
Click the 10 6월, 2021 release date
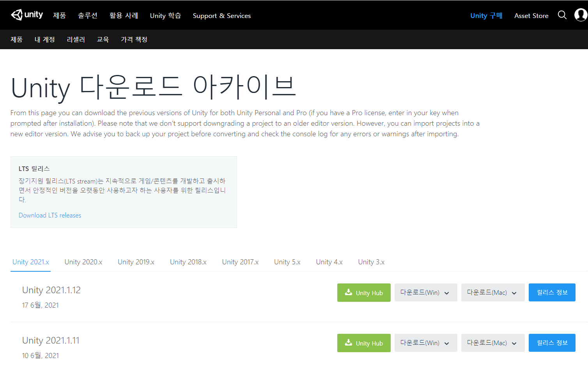41,356
